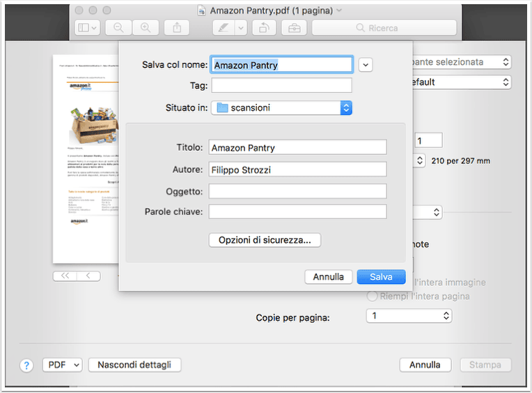Viewport: 532px width, 393px height.
Task: Click Nascondi dettagli button
Action: 134,365
